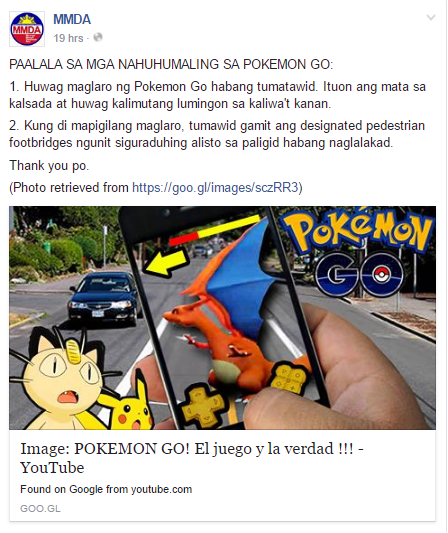Click the yellow action buttons pad graphic
The height and width of the screenshot is (533, 448).
[x=289, y=379]
